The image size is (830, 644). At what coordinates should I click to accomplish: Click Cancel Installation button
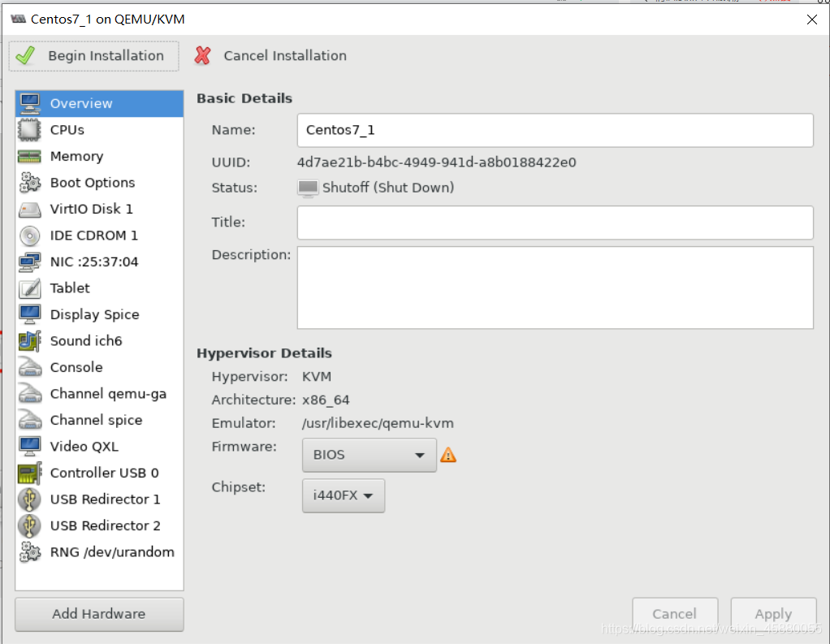270,55
